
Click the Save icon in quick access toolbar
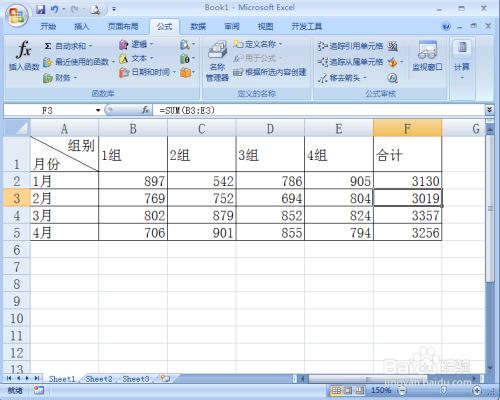click(x=41, y=9)
